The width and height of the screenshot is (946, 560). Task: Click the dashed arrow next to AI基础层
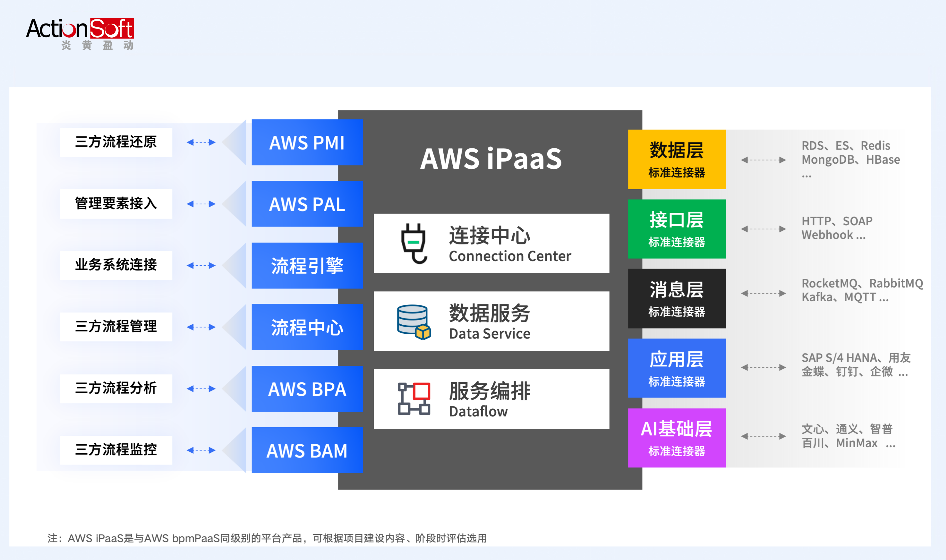point(763,436)
